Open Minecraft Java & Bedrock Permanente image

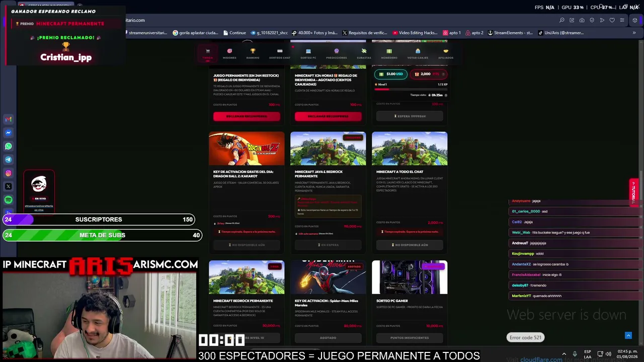(328, 148)
